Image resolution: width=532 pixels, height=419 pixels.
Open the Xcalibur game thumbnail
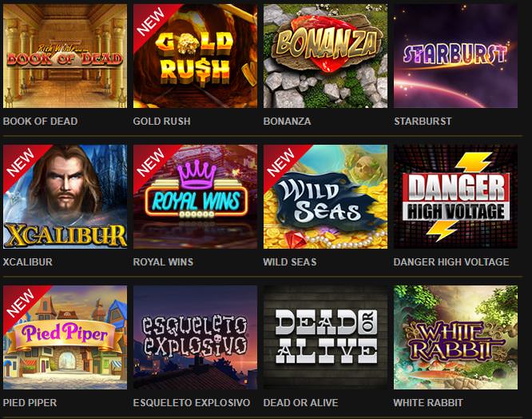(65, 197)
